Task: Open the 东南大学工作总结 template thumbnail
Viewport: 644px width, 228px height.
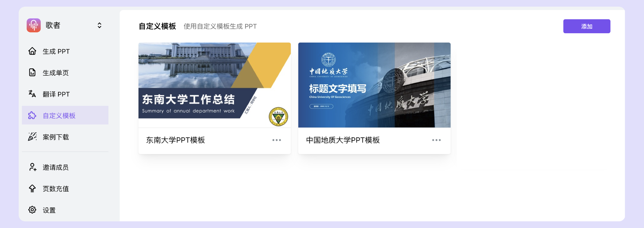Action: [x=214, y=85]
